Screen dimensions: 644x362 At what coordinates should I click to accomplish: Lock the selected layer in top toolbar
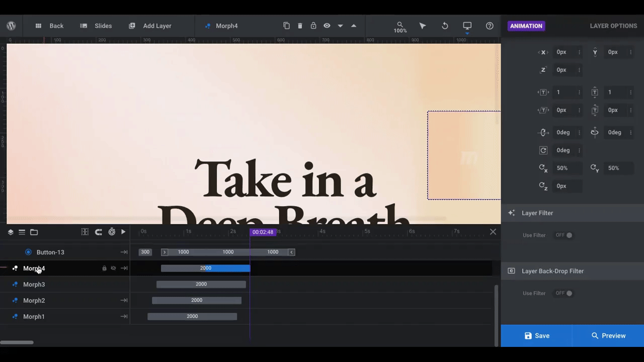[313, 26]
